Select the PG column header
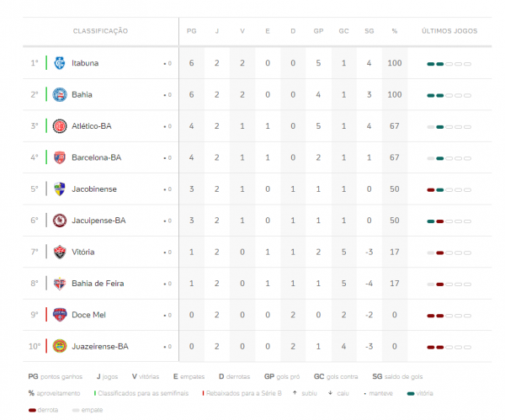The height and width of the screenshot is (420, 505). (x=192, y=31)
